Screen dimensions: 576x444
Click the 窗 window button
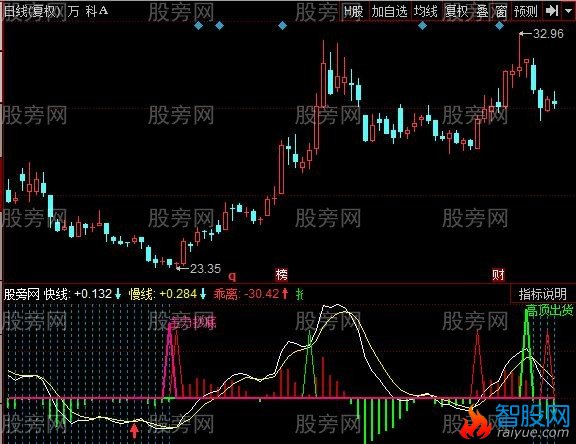(501, 11)
